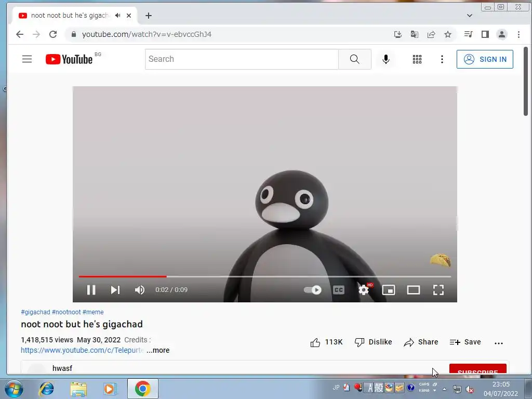532x399 pixels.
Task: Open the YouTube apps grid
Action: click(417, 59)
